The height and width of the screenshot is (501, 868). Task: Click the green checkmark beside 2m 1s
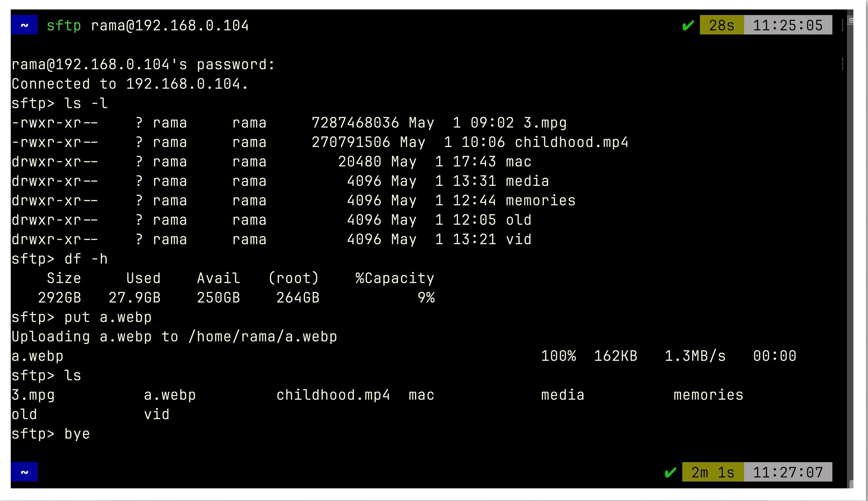pyautogui.click(x=670, y=472)
